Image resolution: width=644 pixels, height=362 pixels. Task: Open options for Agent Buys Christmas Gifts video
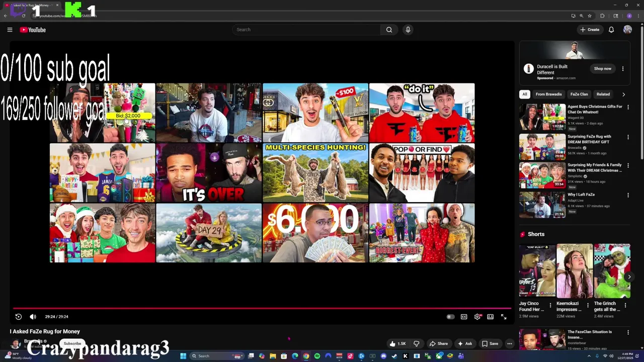click(628, 107)
